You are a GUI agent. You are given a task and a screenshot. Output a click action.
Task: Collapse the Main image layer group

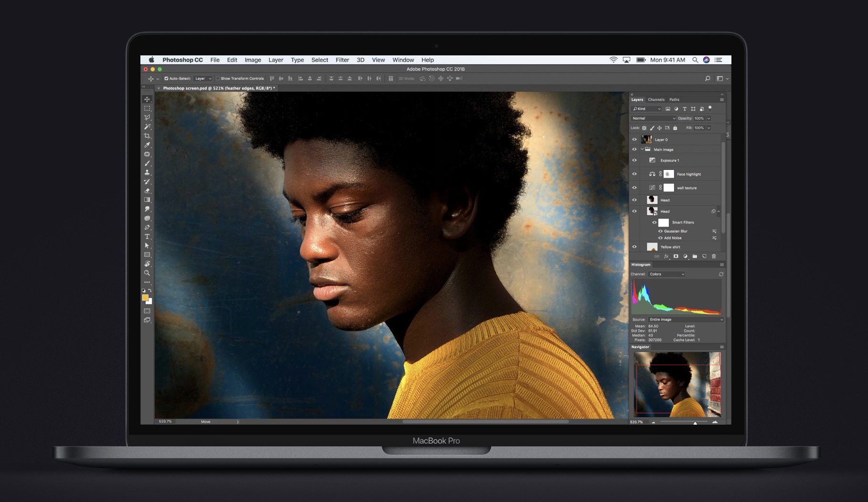642,150
